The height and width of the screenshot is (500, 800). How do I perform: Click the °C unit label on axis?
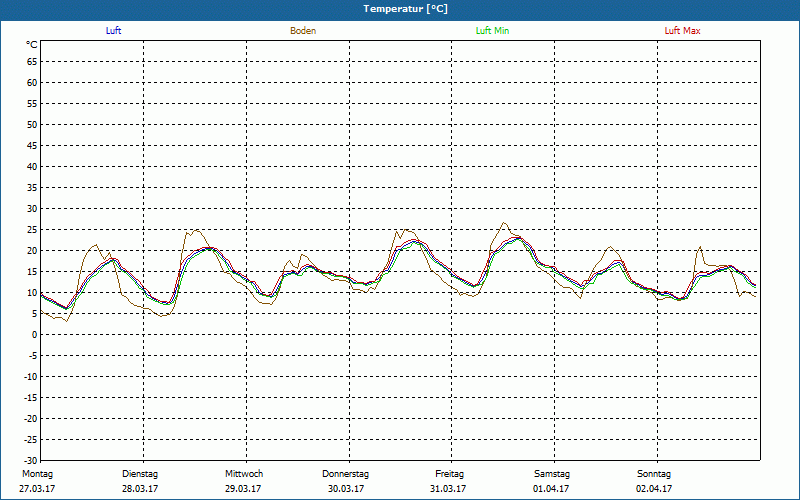tap(32, 45)
